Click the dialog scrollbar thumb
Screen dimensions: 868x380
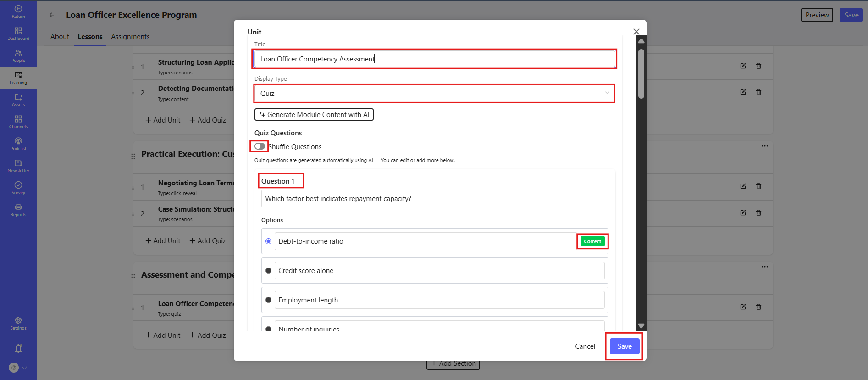(641, 73)
